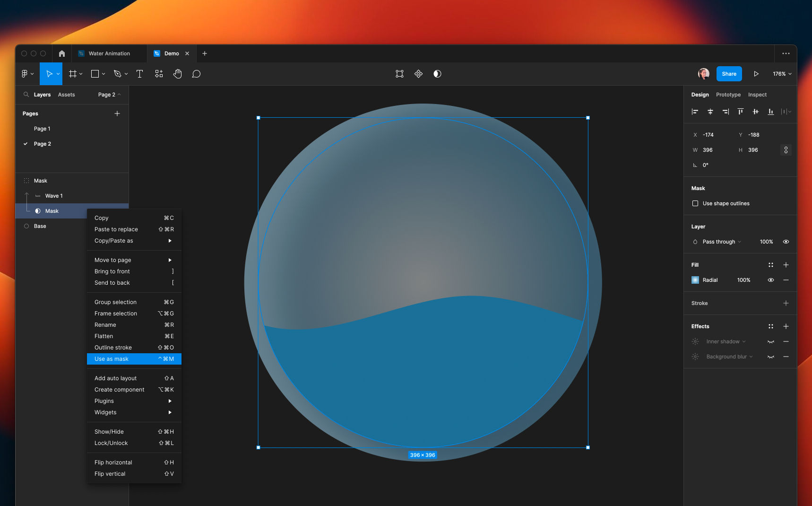Align vertical centers

pyautogui.click(x=756, y=112)
